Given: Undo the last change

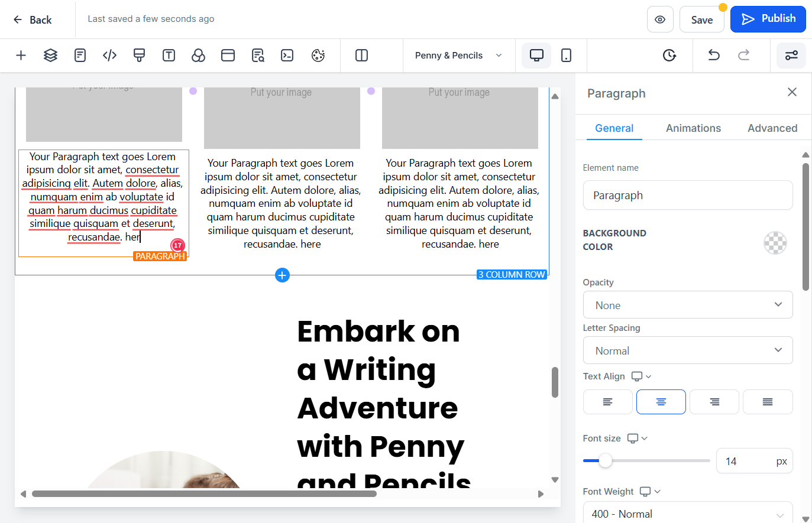Looking at the screenshot, I should tap(714, 56).
